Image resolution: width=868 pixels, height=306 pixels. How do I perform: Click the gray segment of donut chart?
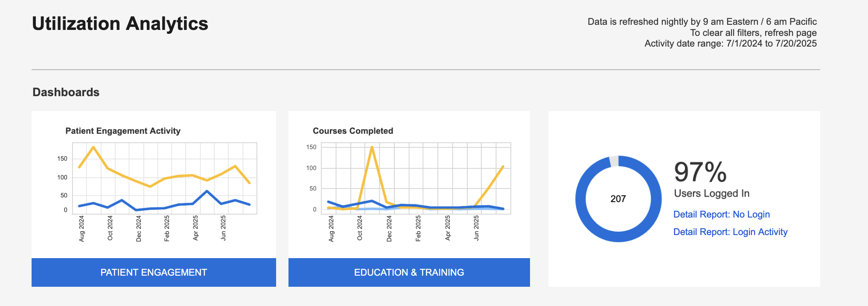click(614, 161)
